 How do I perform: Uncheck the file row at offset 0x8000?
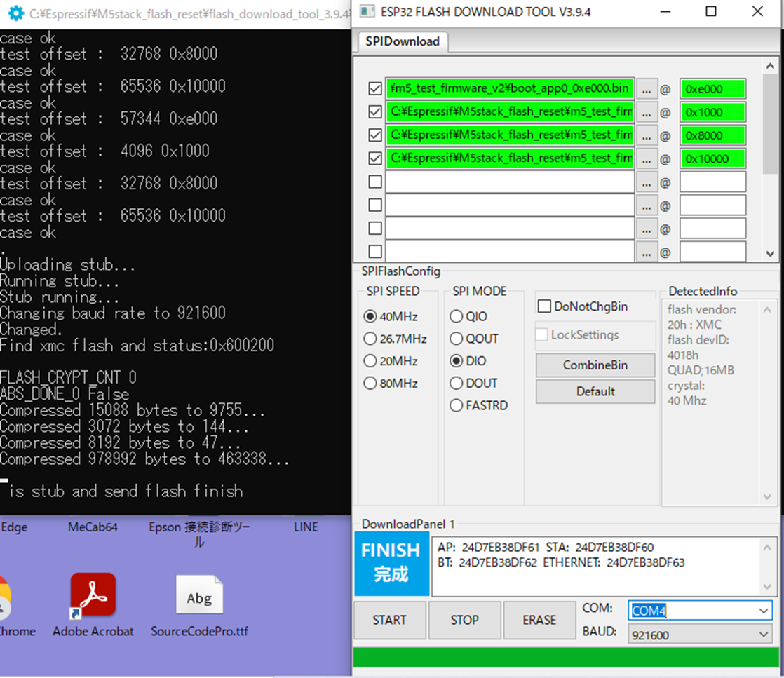pyautogui.click(x=375, y=135)
